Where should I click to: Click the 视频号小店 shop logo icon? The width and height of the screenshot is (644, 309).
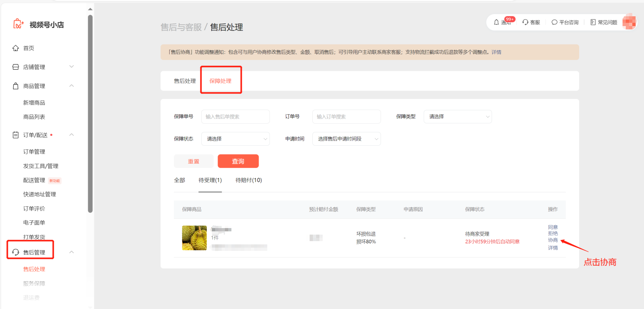(18, 24)
